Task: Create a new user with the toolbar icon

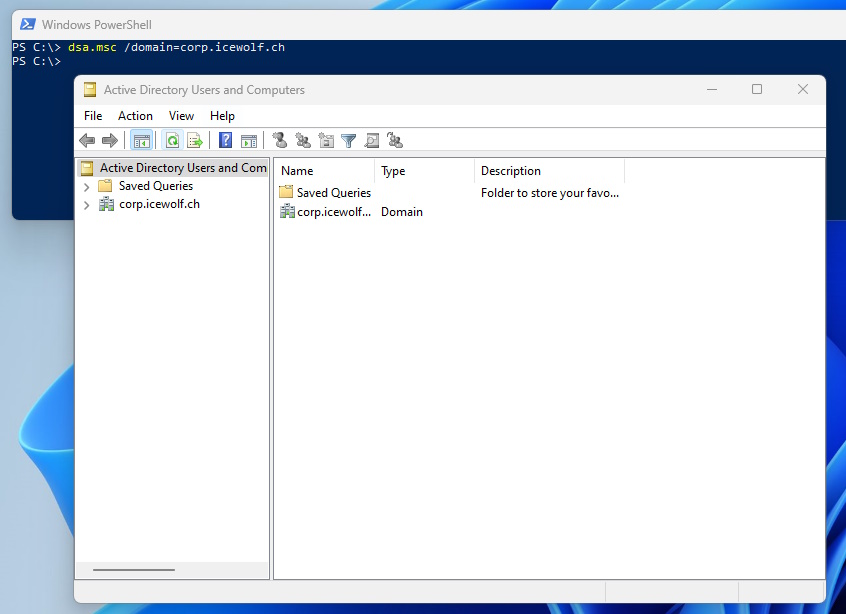Action: (279, 141)
